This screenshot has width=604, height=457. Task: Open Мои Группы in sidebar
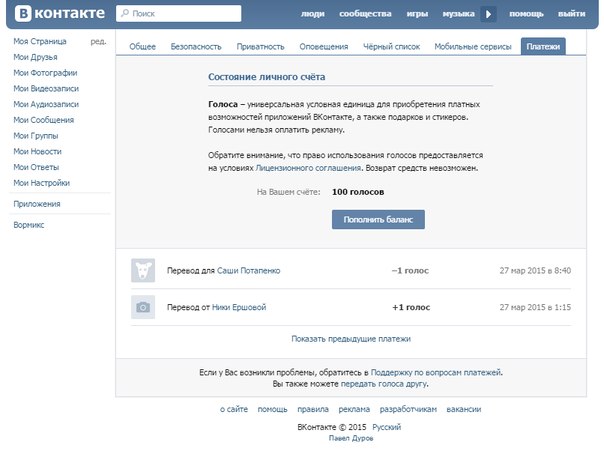(x=36, y=136)
